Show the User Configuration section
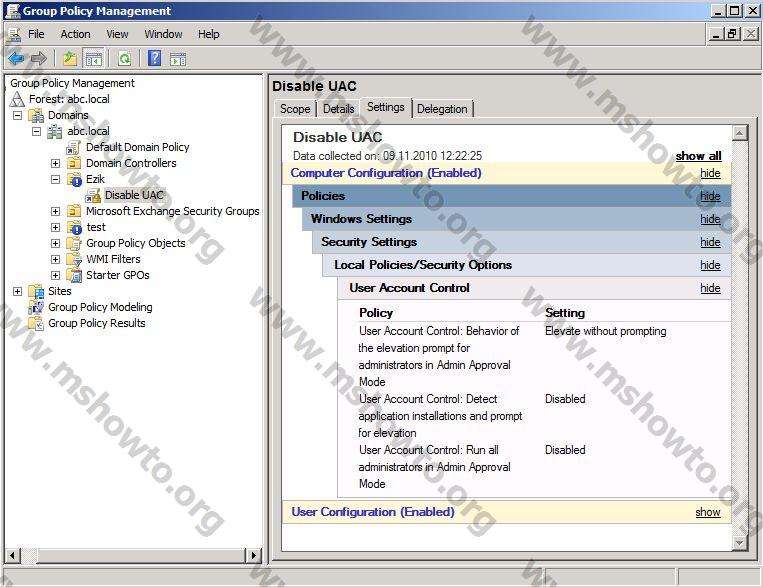This screenshot has width=763, height=587. point(708,512)
